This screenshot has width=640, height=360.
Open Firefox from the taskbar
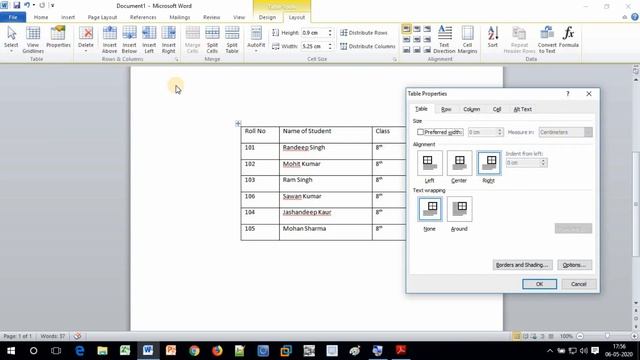217,350
